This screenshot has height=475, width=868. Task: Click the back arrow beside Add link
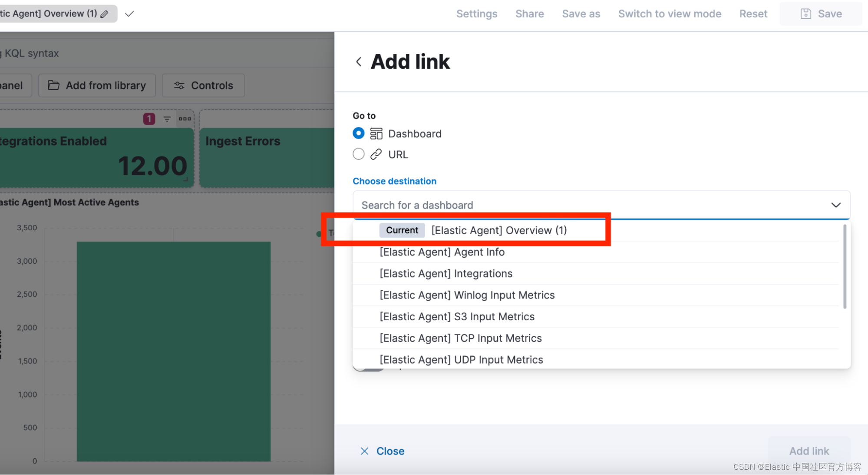tap(359, 62)
